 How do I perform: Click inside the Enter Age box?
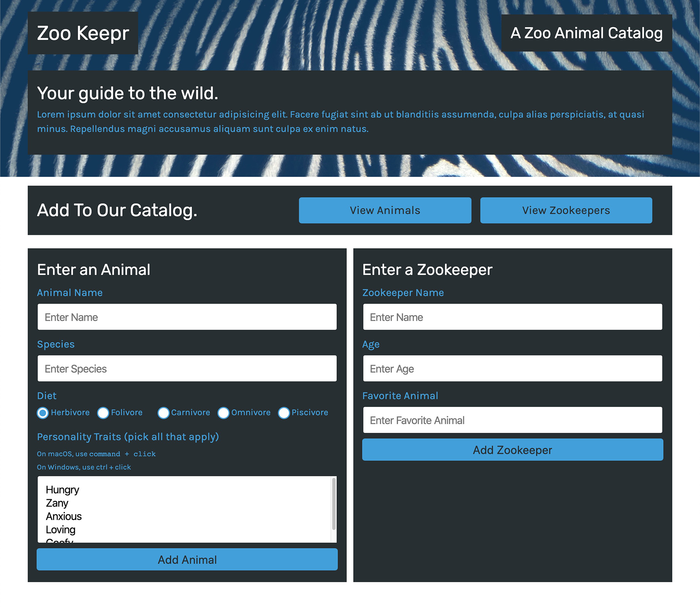512,368
